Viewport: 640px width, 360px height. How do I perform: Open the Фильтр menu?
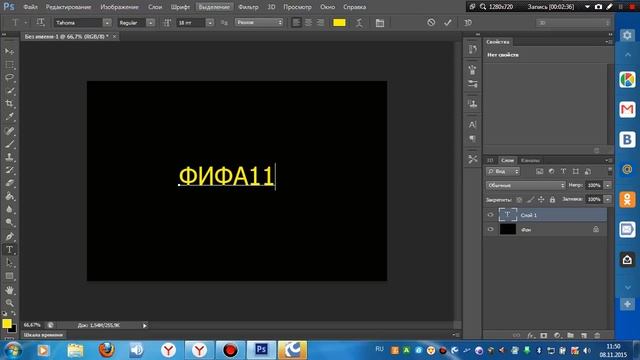[x=248, y=7]
